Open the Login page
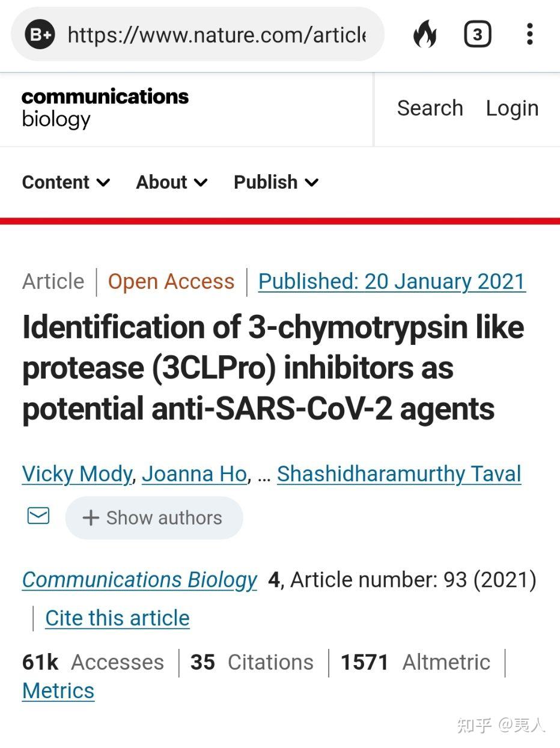 click(512, 108)
